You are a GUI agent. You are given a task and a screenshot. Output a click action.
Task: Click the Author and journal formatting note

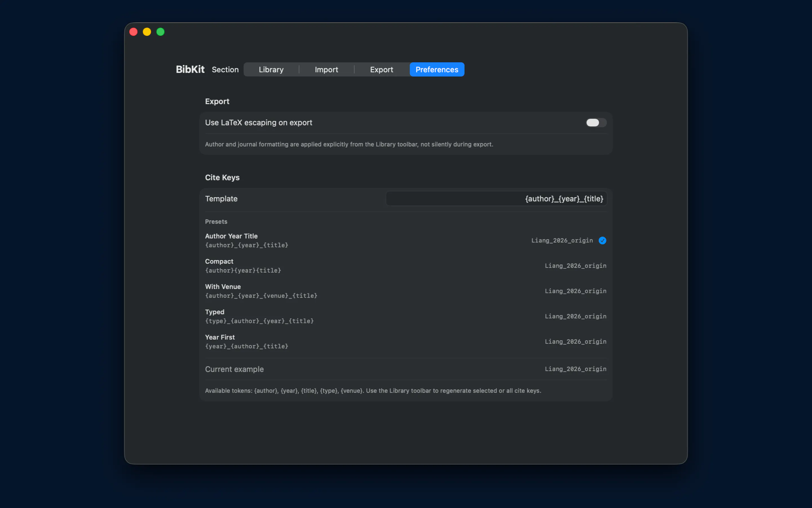pos(349,144)
